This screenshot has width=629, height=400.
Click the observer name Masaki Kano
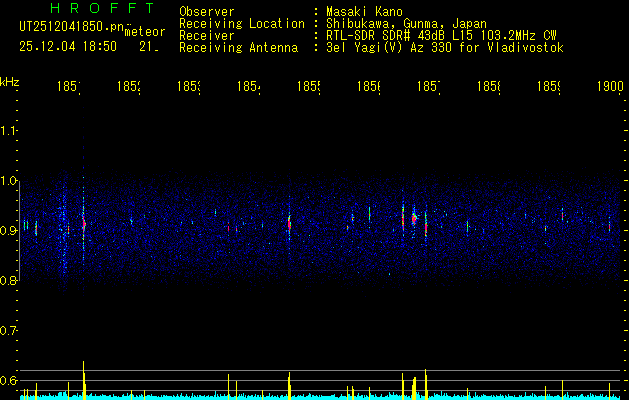point(364,12)
